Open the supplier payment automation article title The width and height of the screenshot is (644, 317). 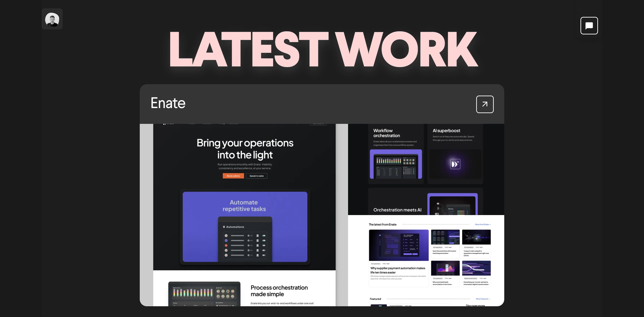[x=398, y=270]
